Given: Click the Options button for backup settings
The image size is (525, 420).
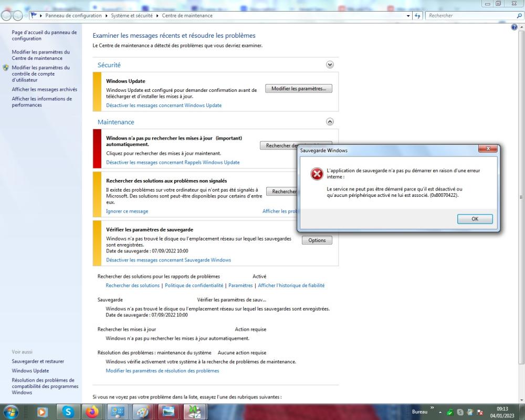Looking at the screenshot, I should (317, 240).
